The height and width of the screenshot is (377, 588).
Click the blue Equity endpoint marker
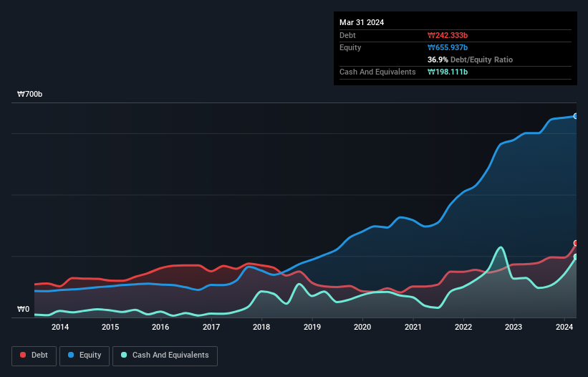tap(576, 116)
